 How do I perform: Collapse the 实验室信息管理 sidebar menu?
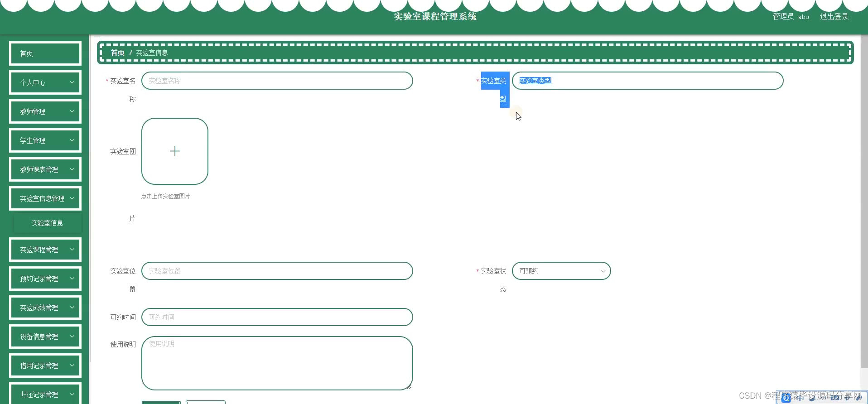(45, 198)
